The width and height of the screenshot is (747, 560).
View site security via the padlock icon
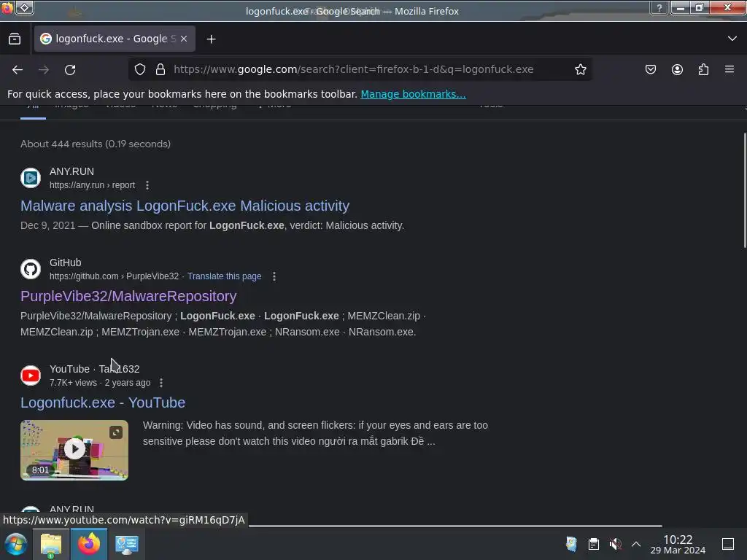[x=160, y=69]
